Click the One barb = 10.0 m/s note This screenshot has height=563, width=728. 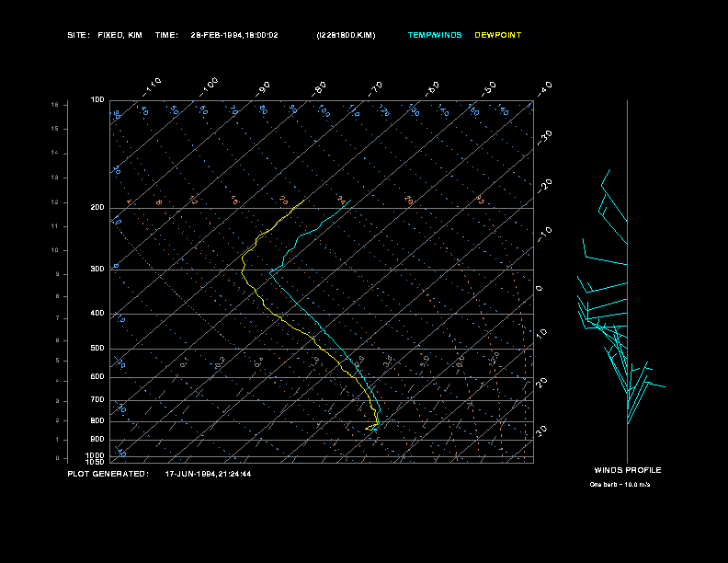tap(620, 485)
